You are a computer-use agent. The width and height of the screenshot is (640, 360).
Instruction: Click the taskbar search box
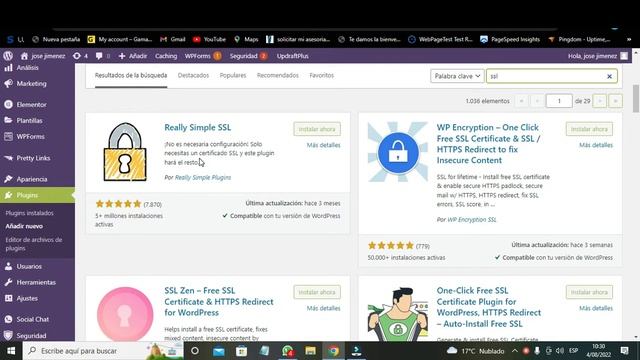point(103,351)
